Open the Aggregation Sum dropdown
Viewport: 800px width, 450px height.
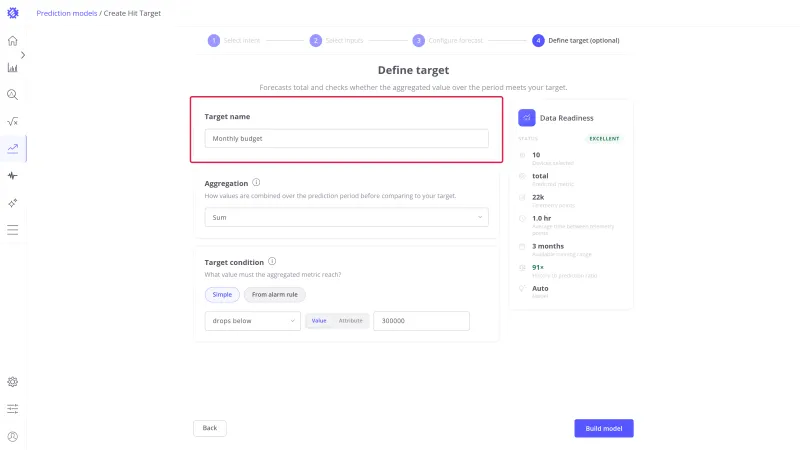click(346, 217)
